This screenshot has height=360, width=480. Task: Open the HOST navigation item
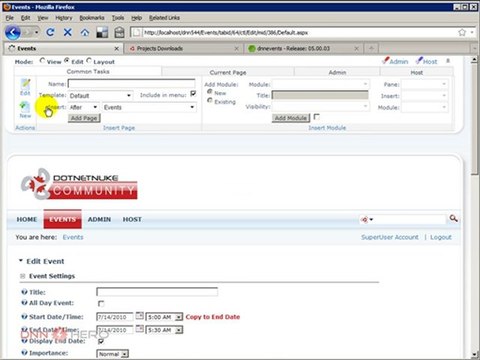(132, 219)
